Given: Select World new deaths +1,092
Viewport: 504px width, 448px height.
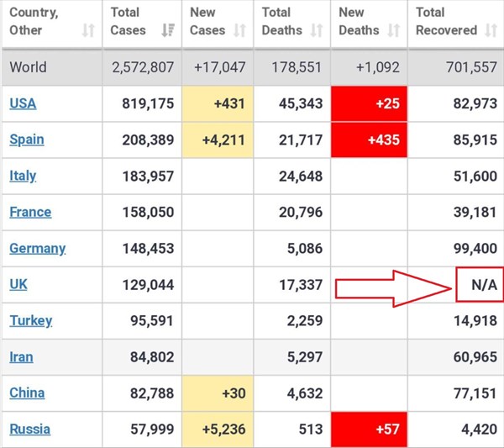Looking at the screenshot, I should [378, 67].
